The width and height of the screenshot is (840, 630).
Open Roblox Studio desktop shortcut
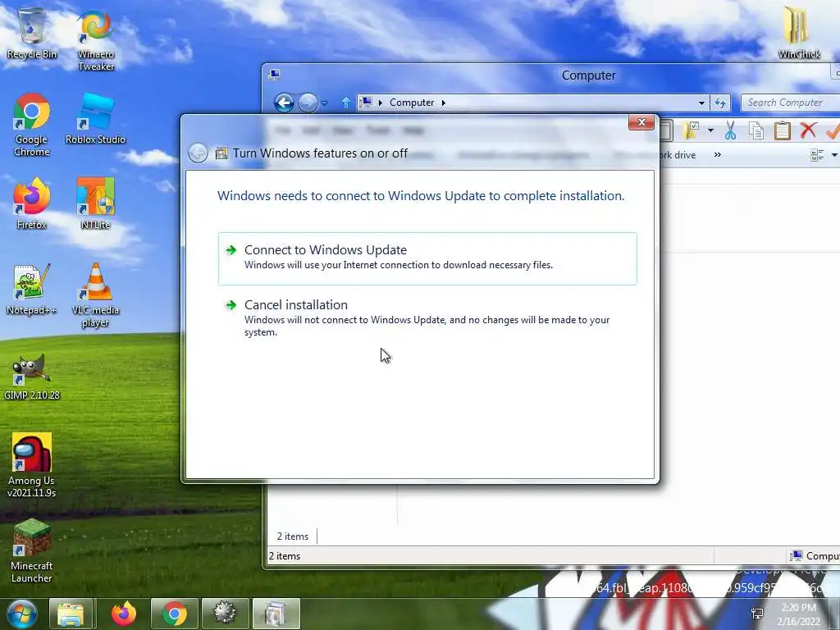pos(95,119)
